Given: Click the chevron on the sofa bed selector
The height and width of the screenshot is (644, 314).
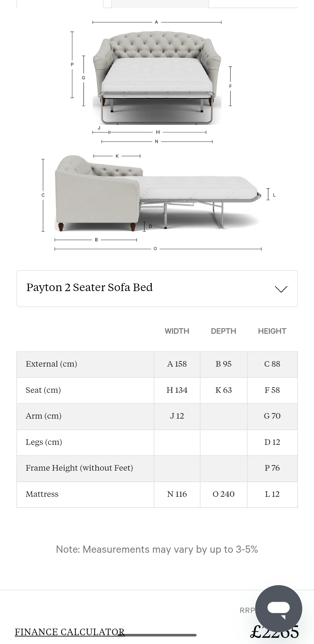Looking at the screenshot, I should pos(281,289).
